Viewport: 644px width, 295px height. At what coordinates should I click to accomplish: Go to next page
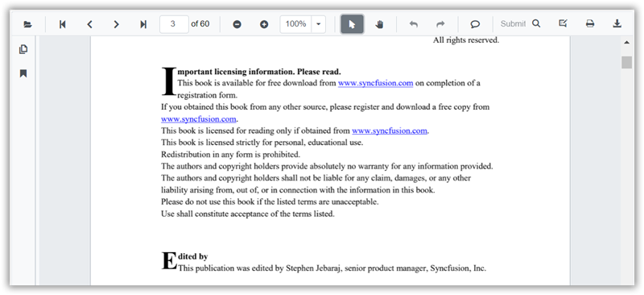tap(116, 24)
